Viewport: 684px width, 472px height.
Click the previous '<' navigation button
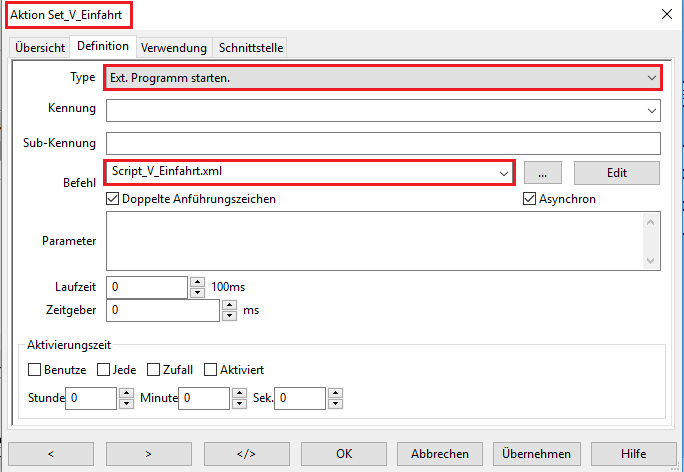pos(50,453)
